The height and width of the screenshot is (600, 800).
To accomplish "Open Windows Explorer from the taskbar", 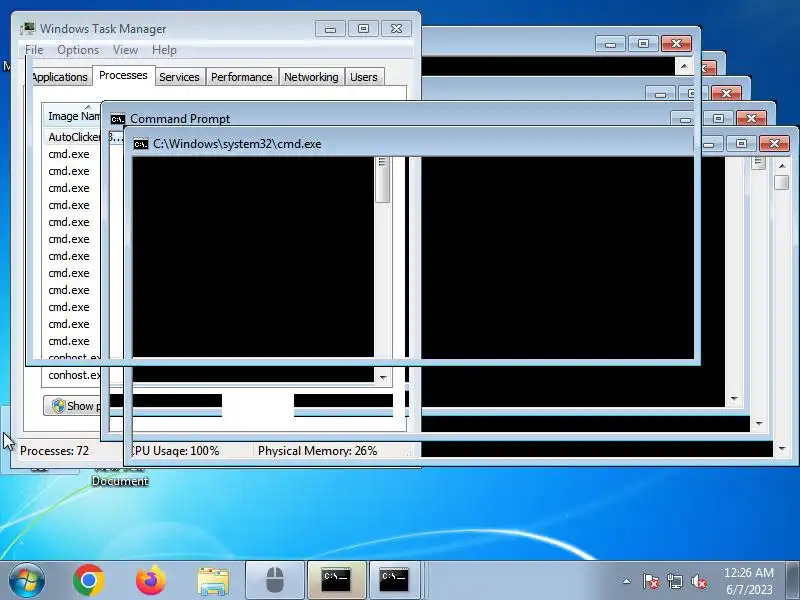I will (x=213, y=581).
